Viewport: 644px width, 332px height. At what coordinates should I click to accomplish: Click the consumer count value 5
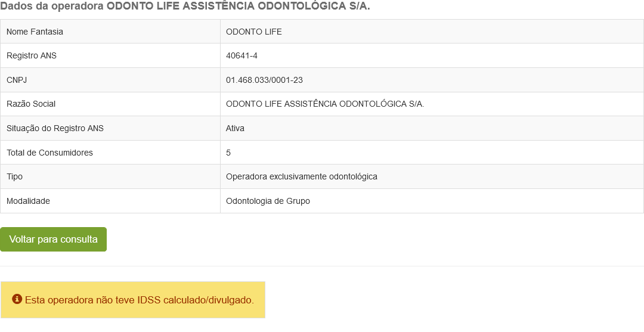[228, 153]
